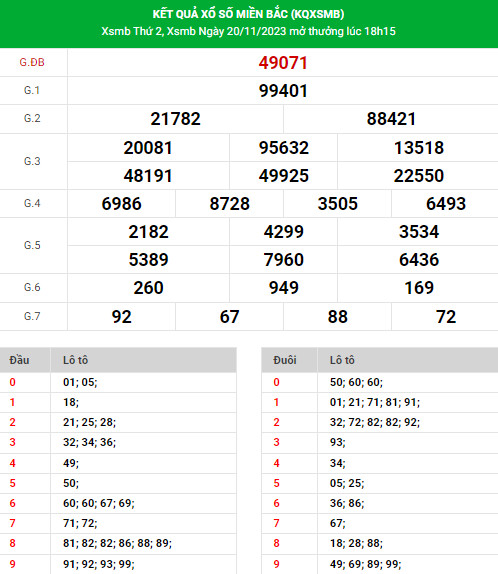This screenshot has width=498, height=574.
Task: Select fourth prize number 8728
Action: click(229, 204)
